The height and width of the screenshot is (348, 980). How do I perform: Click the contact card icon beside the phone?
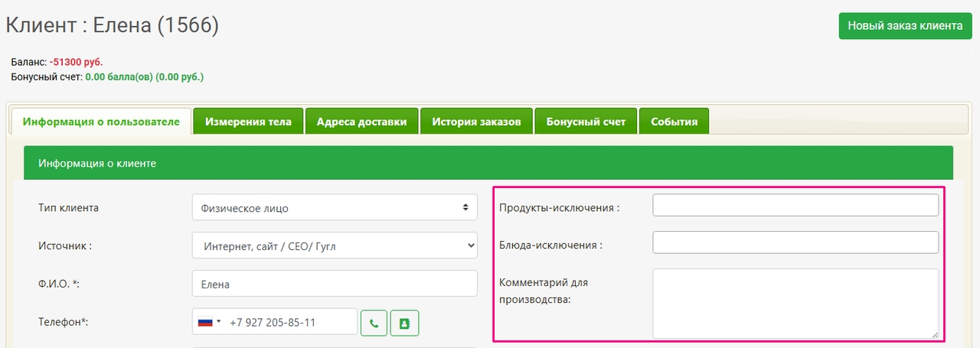[x=404, y=323]
